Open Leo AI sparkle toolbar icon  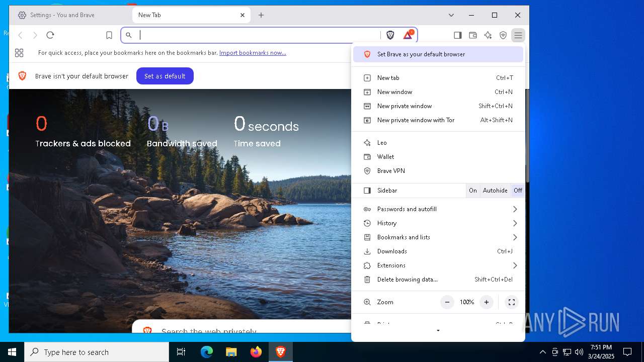tap(488, 35)
